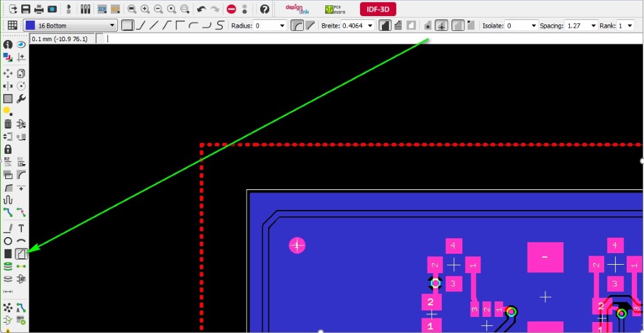Enable round miter style
This screenshot has width=644, height=333.
point(296,26)
